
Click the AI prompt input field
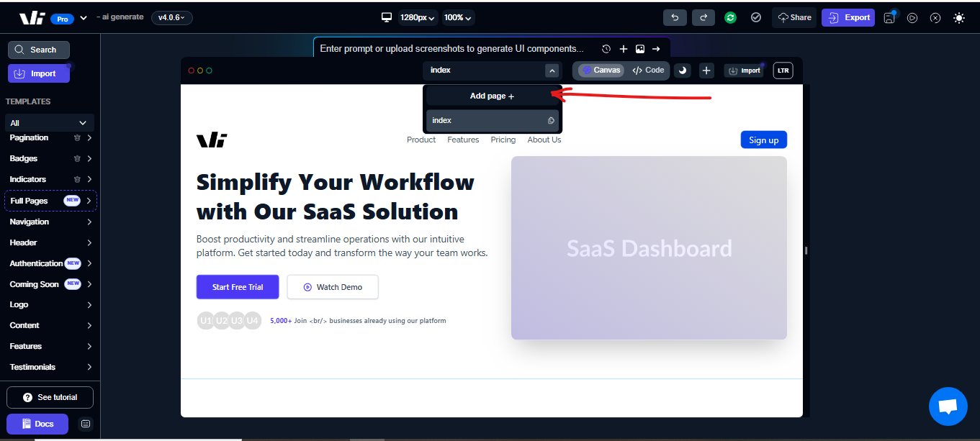(x=454, y=49)
